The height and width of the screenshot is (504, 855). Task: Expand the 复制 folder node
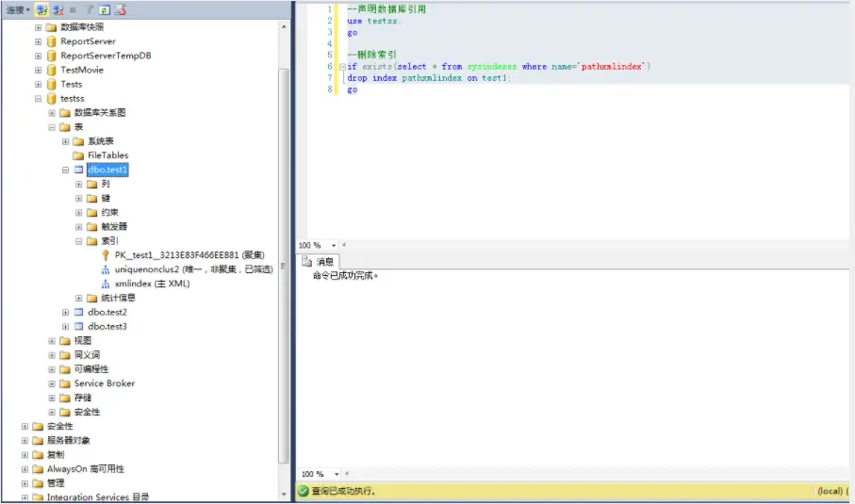pyautogui.click(x=25, y=454)
